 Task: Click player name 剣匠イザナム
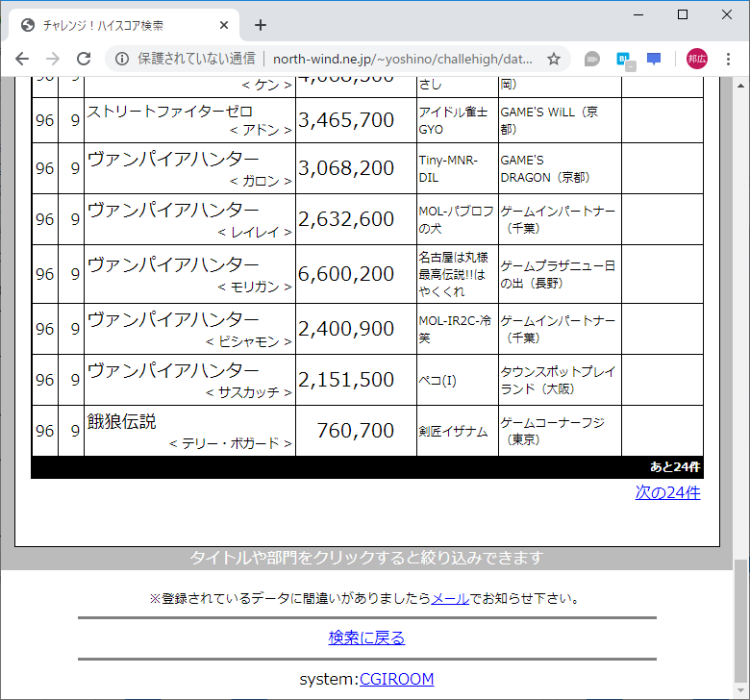tap(454, 431)
